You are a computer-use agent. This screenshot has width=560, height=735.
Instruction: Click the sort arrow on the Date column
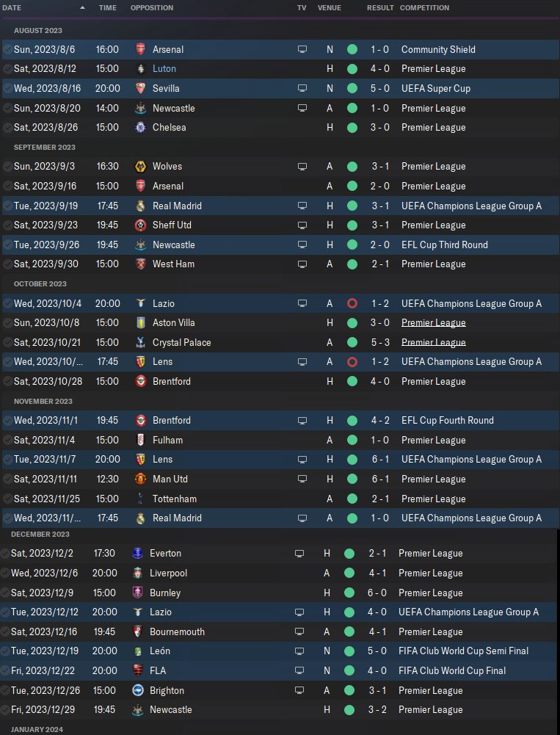point(82,8)
